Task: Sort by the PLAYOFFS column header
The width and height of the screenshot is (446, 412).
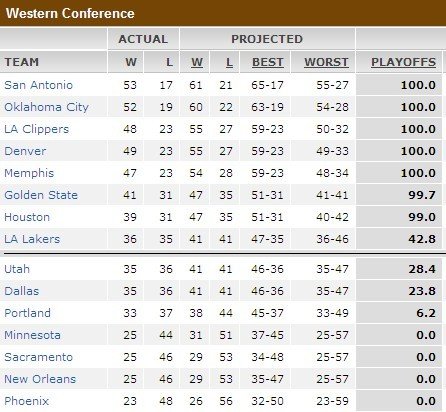Action: (x=403, y=62)
